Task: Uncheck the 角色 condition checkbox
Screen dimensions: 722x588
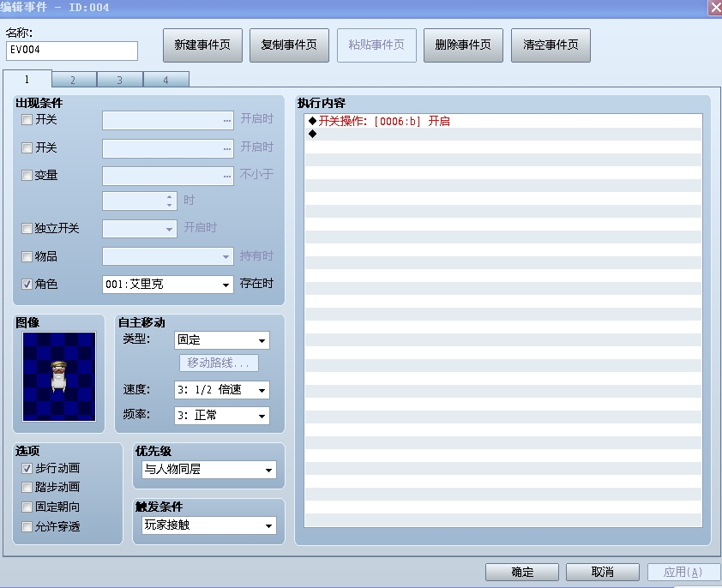Action: point(27,284)
